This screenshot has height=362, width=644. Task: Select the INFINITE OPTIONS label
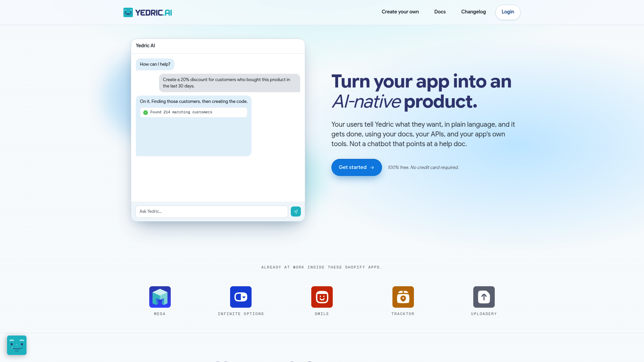[241, 314]
